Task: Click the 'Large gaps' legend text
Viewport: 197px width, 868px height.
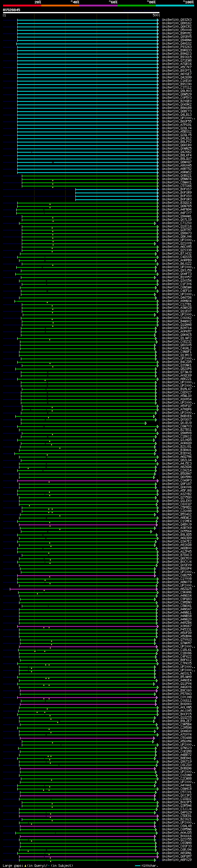Action: [x=13, y=866]
